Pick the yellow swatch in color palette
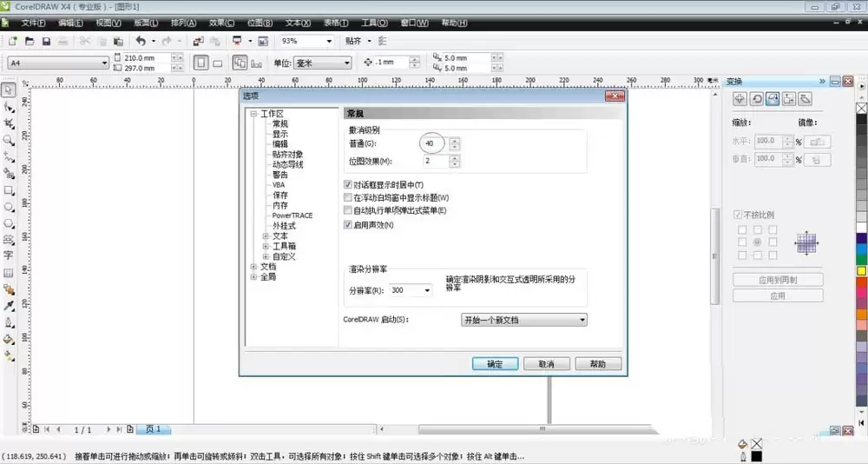The width and height of the screenshot is (868, 464). coord(861,270)
